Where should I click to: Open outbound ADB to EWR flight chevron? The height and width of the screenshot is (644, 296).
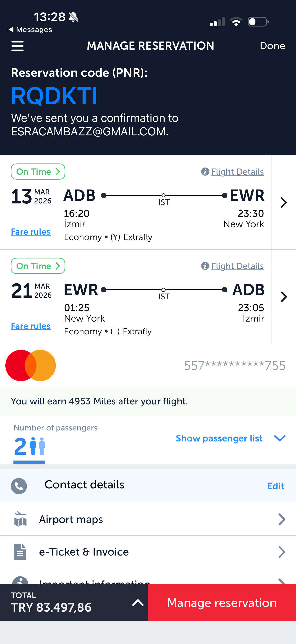click(x=283, y=203)
